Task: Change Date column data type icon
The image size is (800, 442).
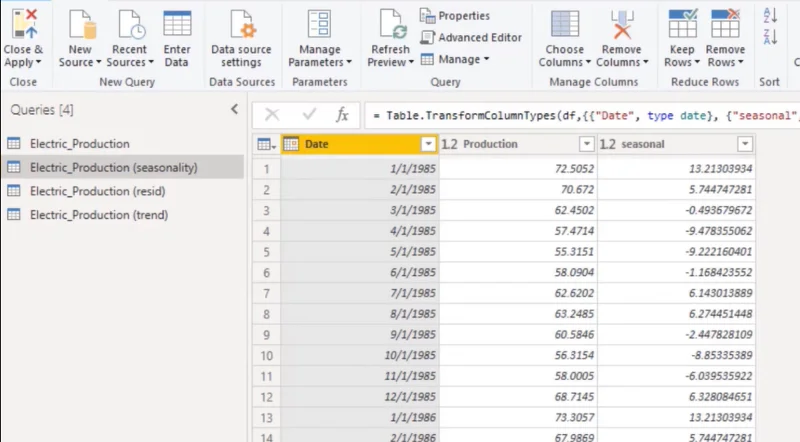Action: coord(291,144)
